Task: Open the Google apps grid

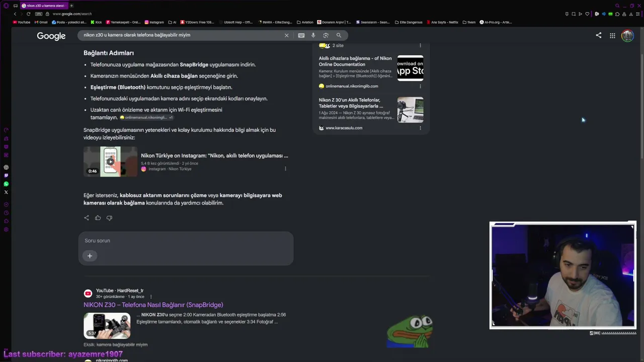Action: tap(612, 36)
